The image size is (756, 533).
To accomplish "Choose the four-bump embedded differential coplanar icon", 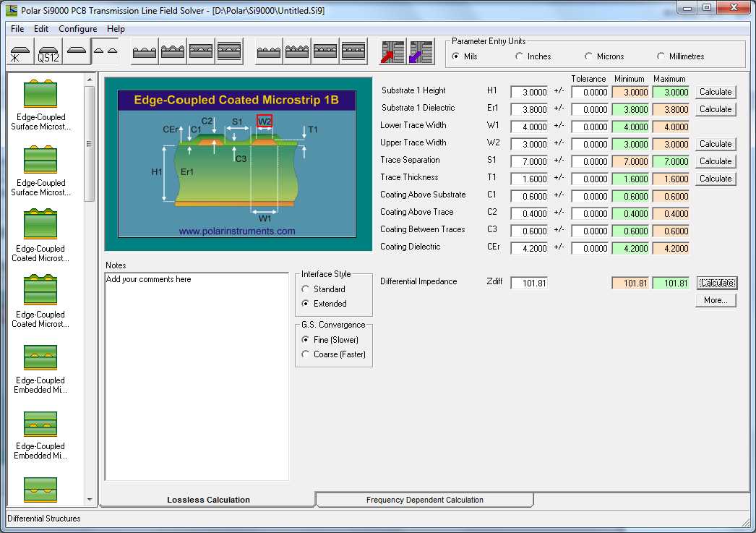I will point(325,51).
